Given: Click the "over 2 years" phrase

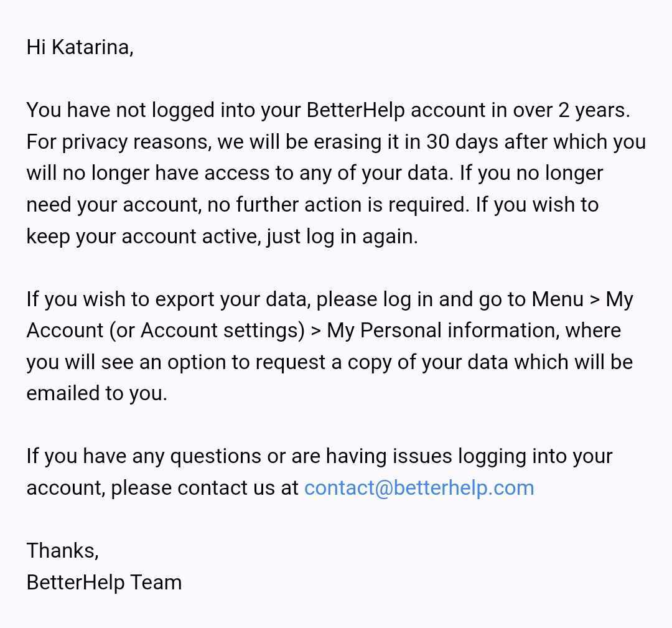Looking at the screenshot, I should click(x=570, y=110).
